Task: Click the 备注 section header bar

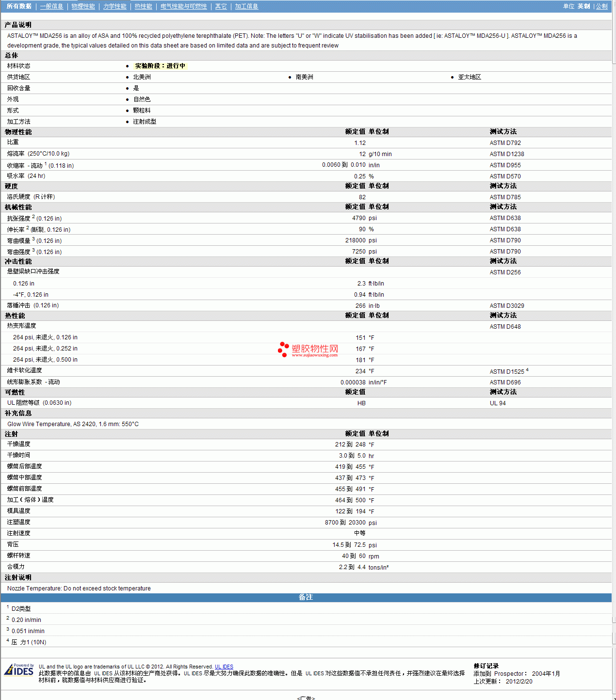Action: pos(306,598)
